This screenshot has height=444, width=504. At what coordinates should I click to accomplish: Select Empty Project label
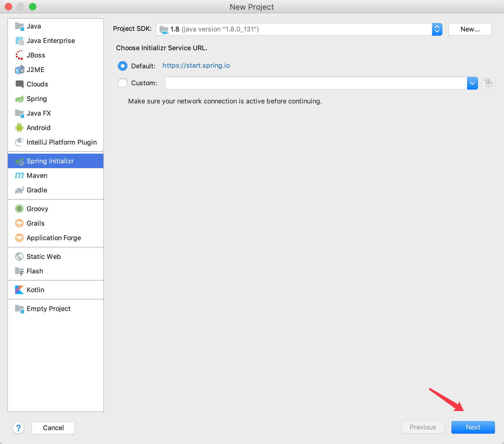48,309
